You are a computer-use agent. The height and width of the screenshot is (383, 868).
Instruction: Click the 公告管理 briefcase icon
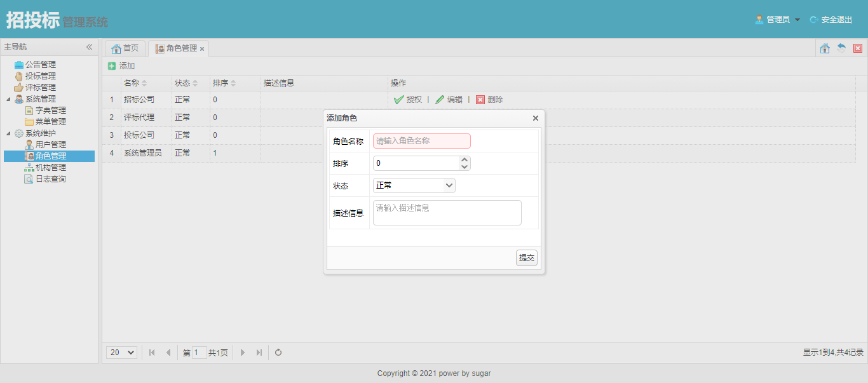[x=19, y=64]
